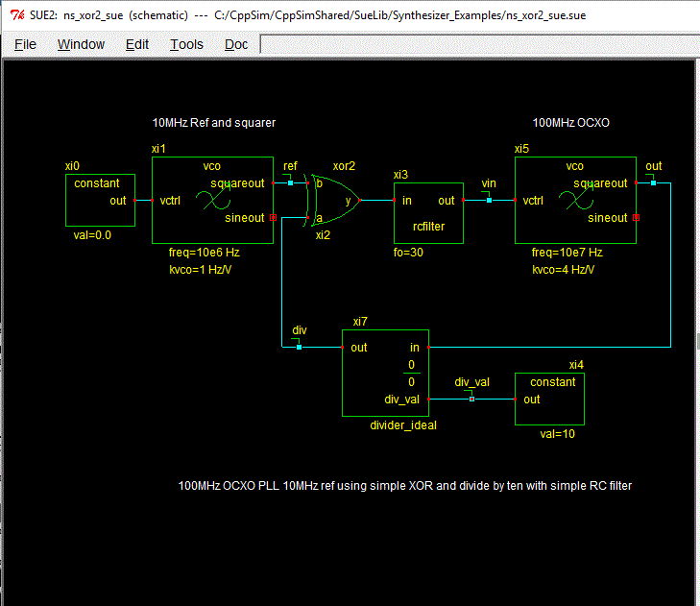Open the Tools menu

(x=186, y=44)
